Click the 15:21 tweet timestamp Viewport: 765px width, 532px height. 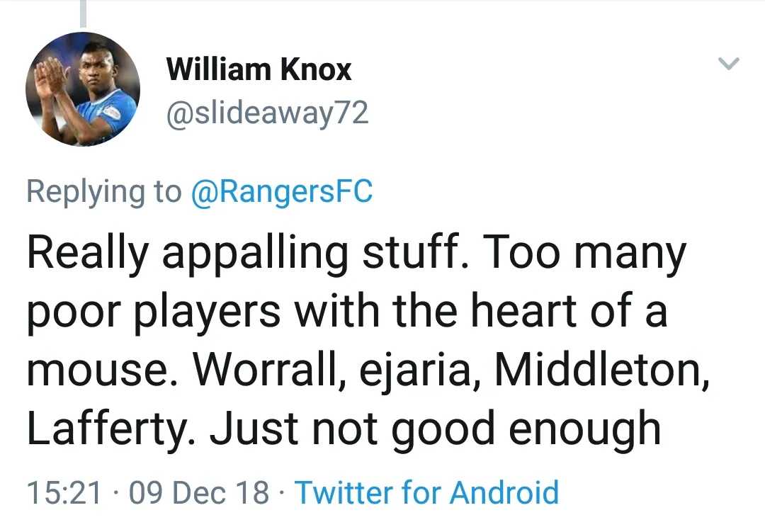[x=63, y=492]
